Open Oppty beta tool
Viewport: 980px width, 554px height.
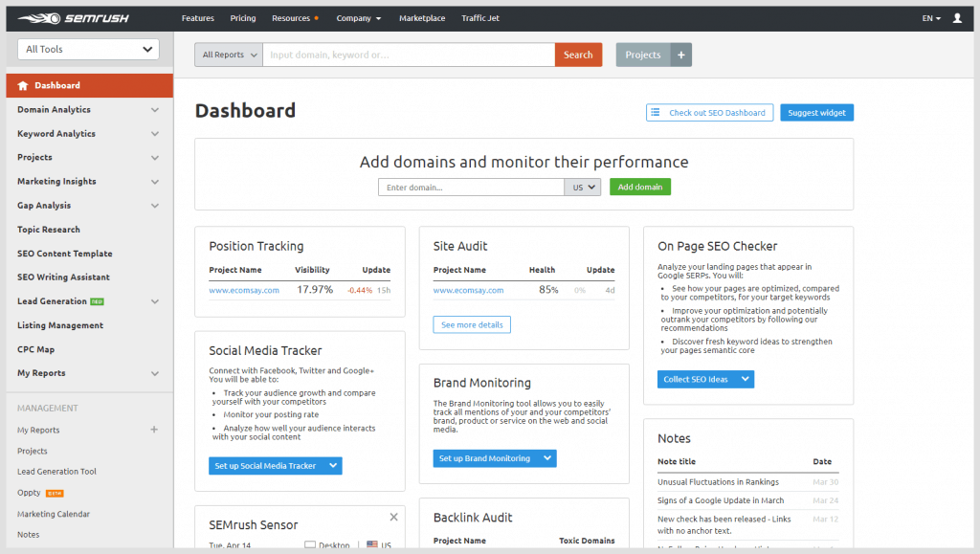click(x=40, y=493)
